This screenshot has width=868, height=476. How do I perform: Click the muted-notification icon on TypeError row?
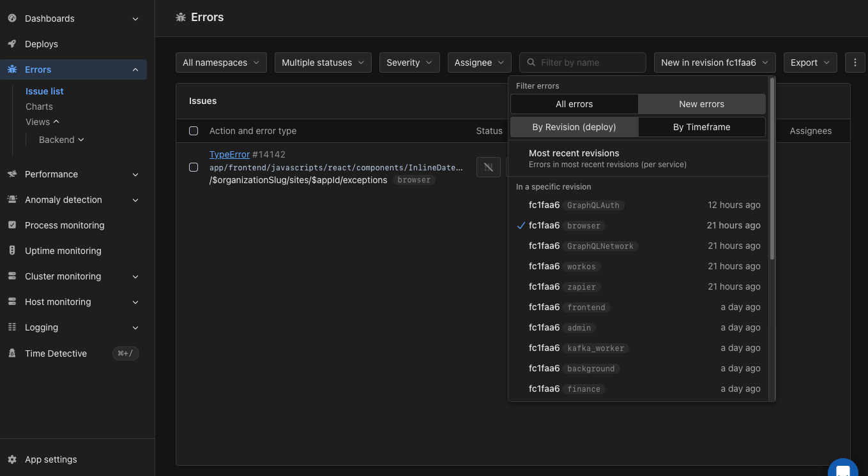pos(489,167)
